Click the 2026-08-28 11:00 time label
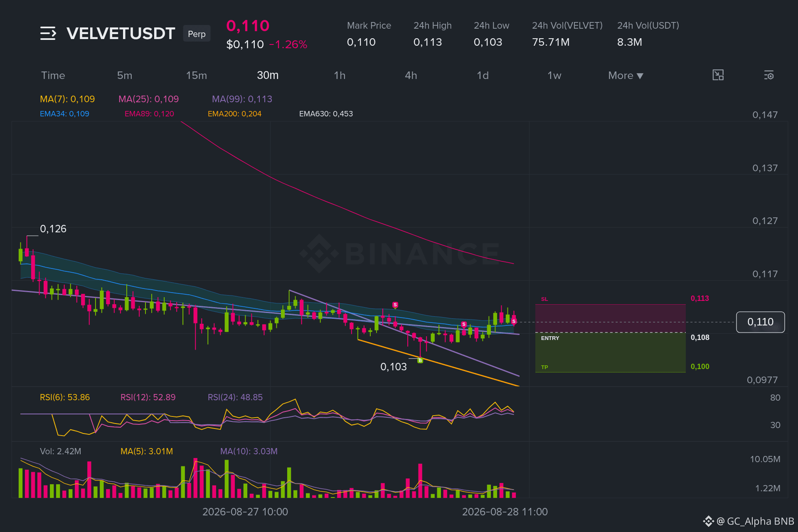 click(x=505, y=512)
